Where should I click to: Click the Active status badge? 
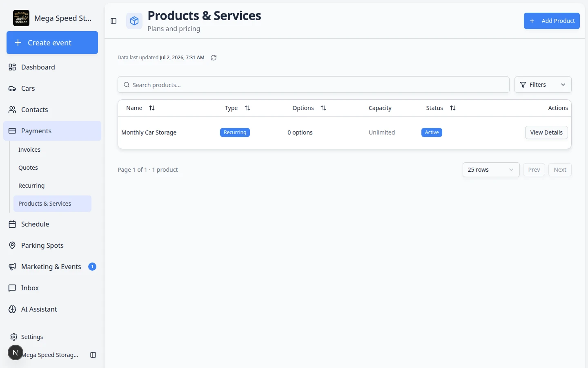(432, 132)
